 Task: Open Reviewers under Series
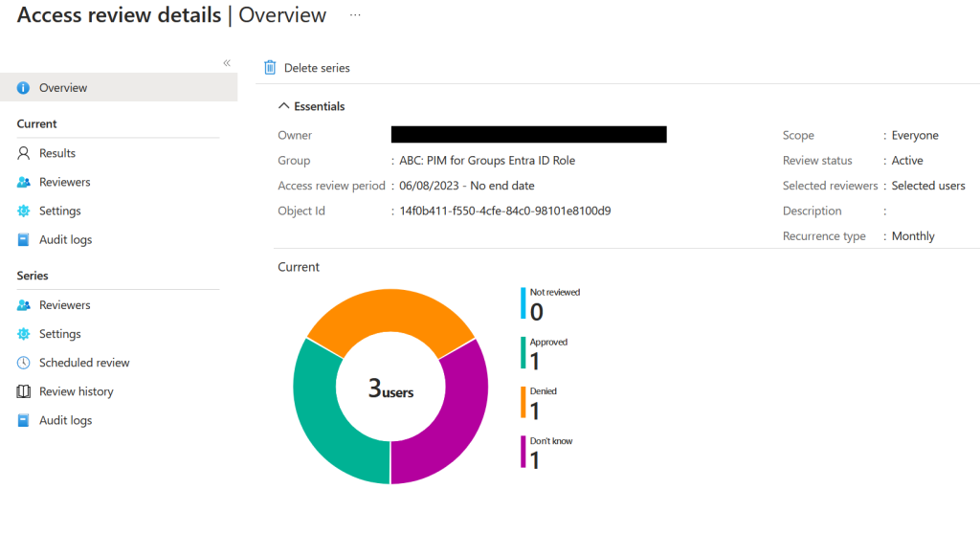point(64,305)
